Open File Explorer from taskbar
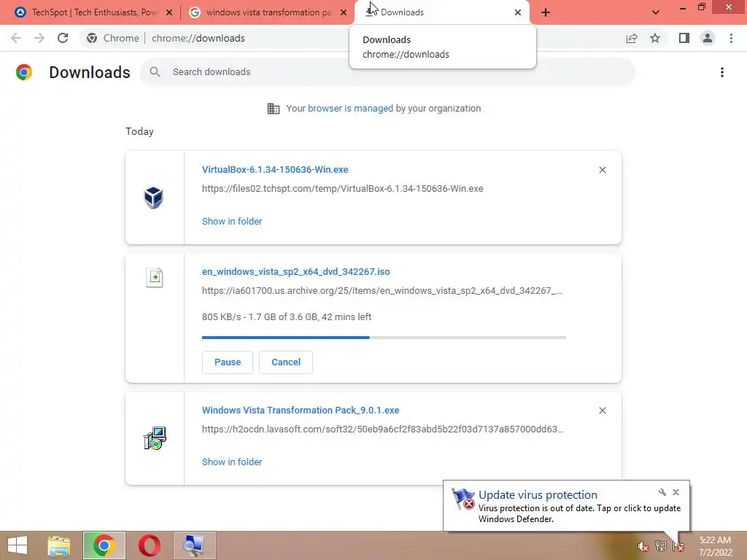747x560 pixels. 59,545
